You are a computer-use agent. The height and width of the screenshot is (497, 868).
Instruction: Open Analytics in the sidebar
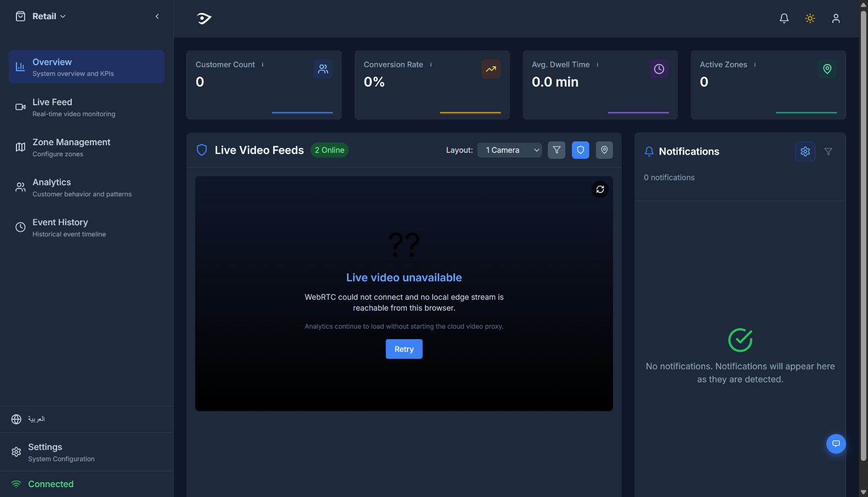[87, 187]
